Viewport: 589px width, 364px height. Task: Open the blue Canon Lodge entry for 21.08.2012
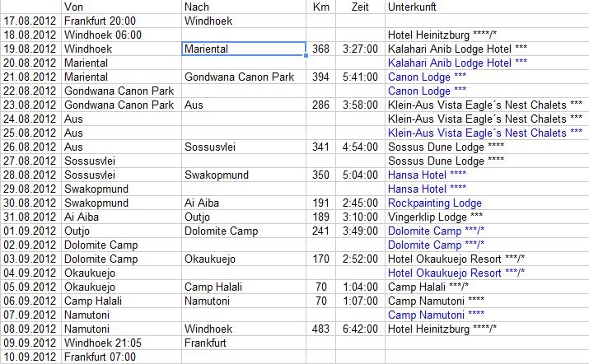pos(427,77)
